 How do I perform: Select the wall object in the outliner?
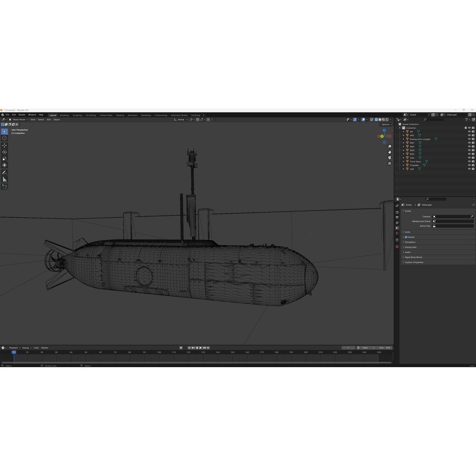(413, 169)
